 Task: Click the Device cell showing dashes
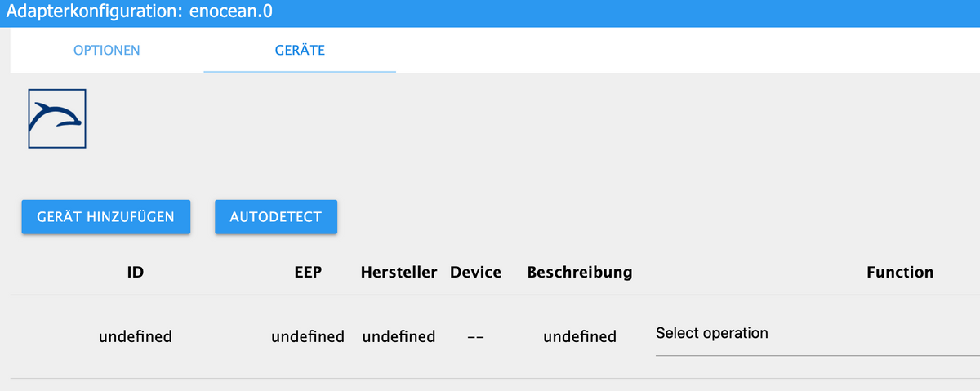pyautogui.click(x=475, y=338)
